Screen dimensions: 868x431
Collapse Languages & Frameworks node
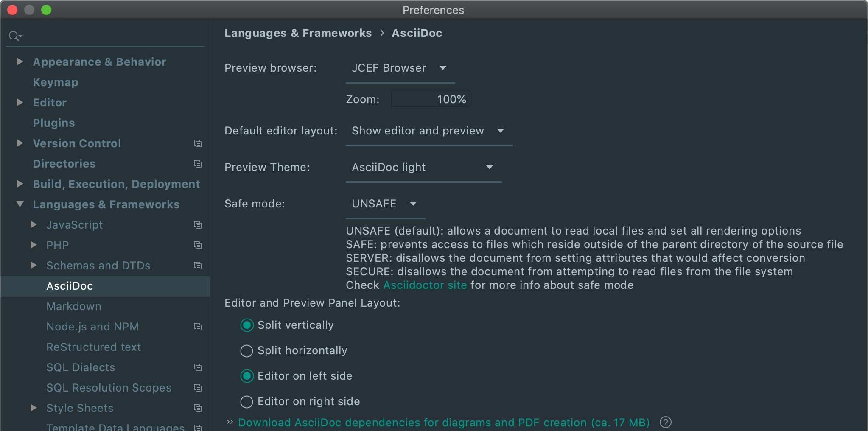(20, 204)
